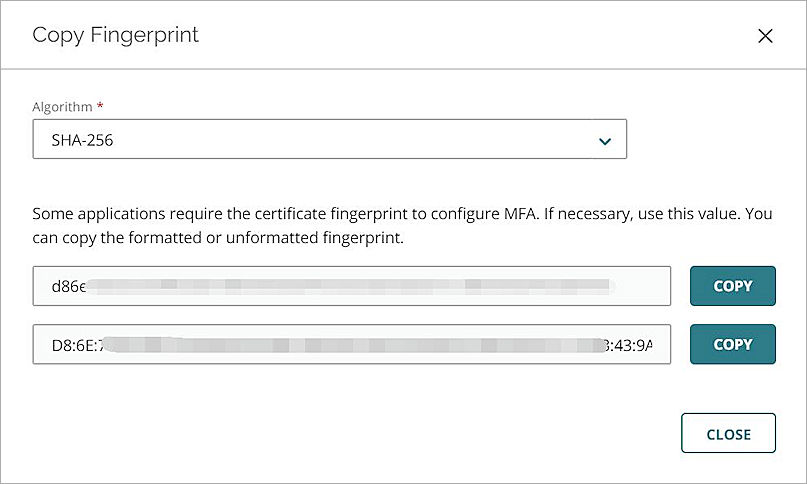The image size is (807, 484).
Task: Click the blurred portion of formatted fingerprint
Action: click(350, 345)
